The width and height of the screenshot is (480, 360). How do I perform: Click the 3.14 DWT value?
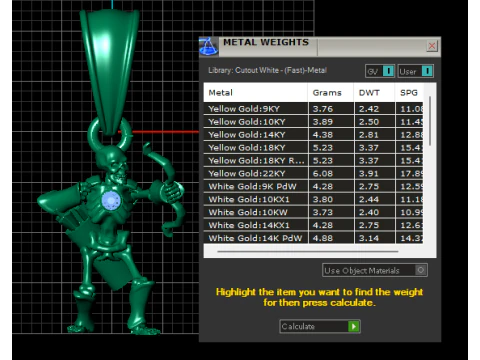[369, 238]
